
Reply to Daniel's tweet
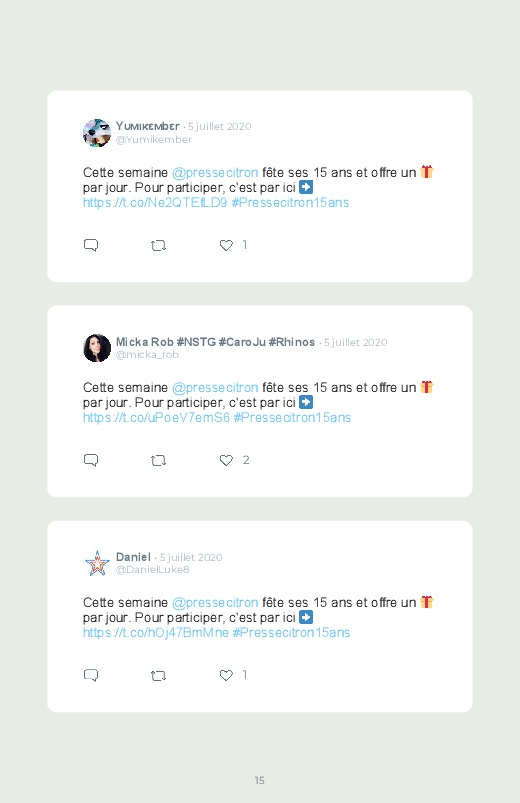tap(91, 675)
